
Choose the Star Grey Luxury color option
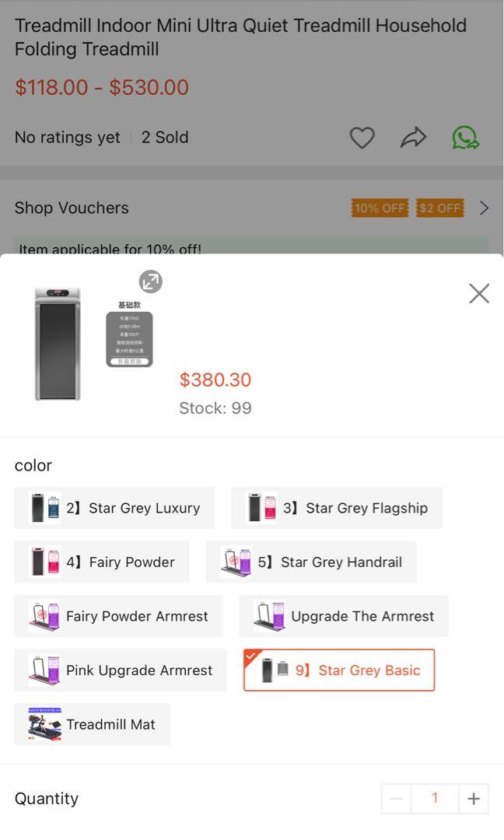point(114,508)
